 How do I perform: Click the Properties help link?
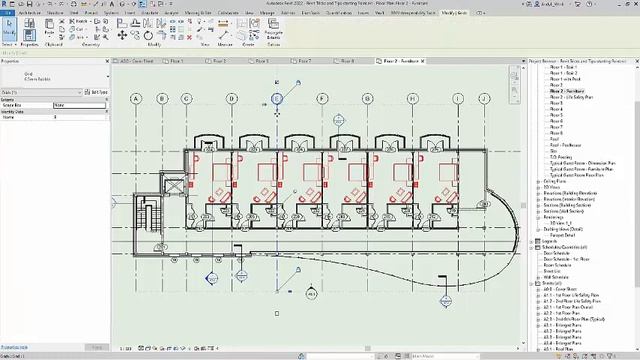14,348
